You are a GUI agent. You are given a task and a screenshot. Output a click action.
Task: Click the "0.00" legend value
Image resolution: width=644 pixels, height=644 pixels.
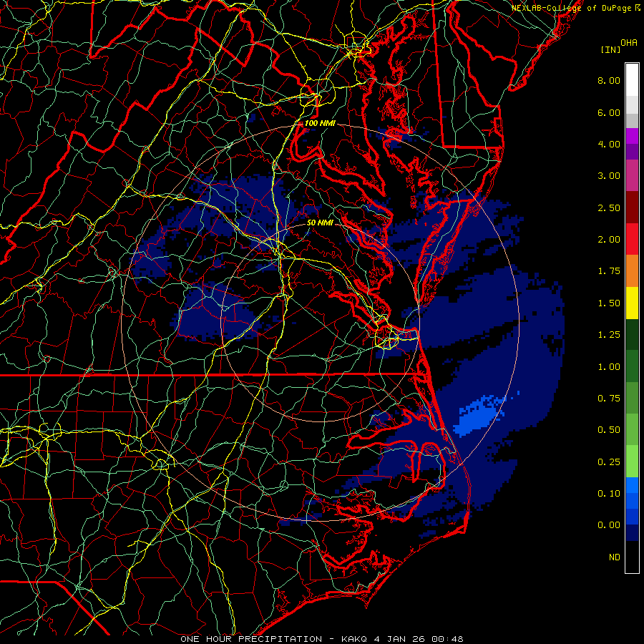point(609,525)
